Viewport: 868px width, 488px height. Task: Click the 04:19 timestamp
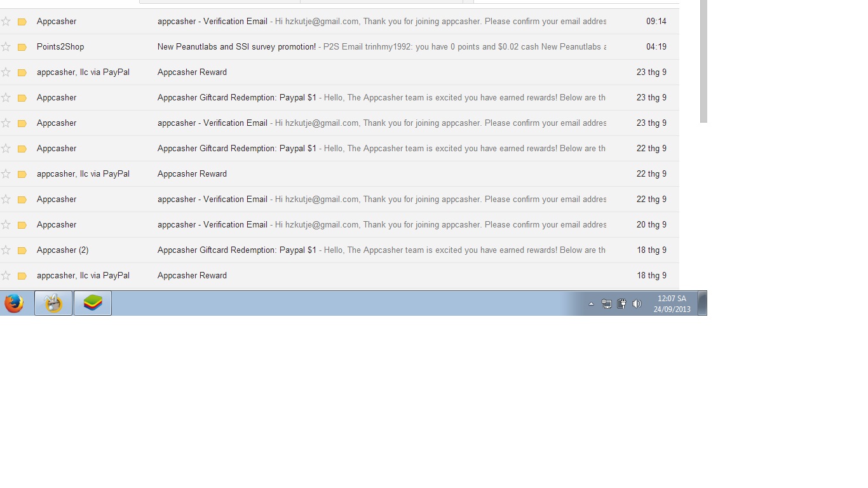pyautogui.click(x=656, y=46)
